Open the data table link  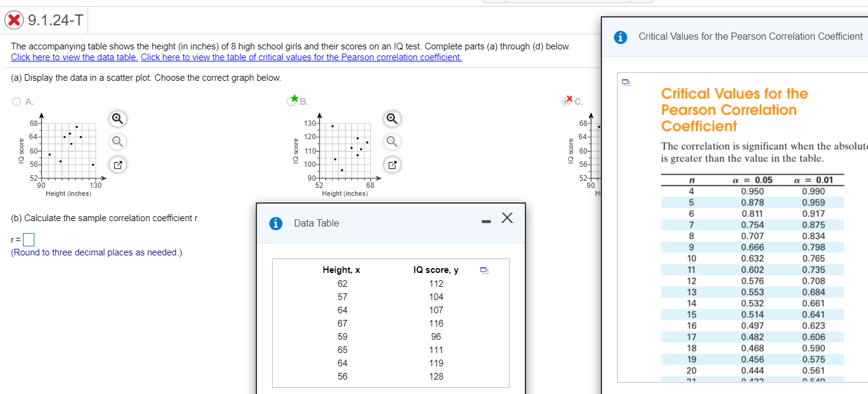74,57
